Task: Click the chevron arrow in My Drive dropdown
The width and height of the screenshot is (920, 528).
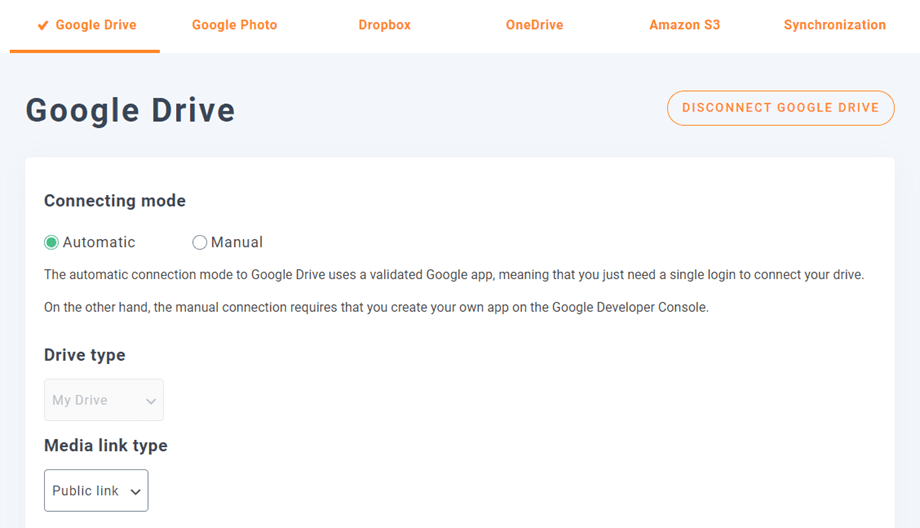Action: [151, 401]
